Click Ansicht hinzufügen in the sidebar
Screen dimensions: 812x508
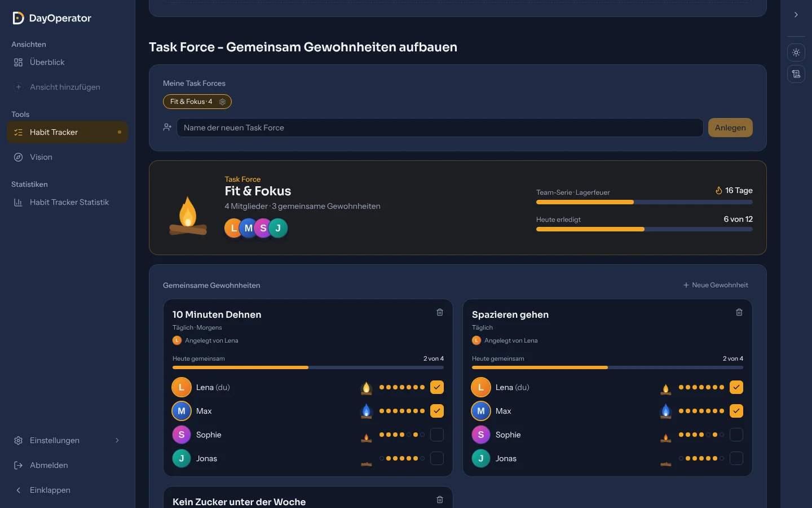[x=68, y=87]
